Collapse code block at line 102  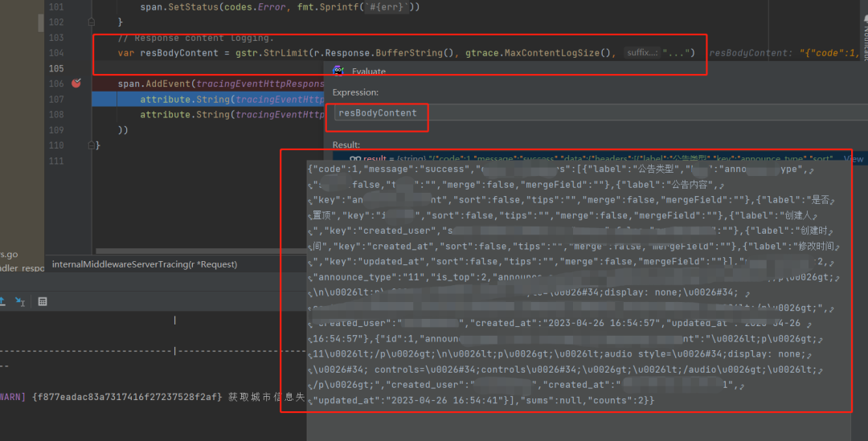[92, 22]
